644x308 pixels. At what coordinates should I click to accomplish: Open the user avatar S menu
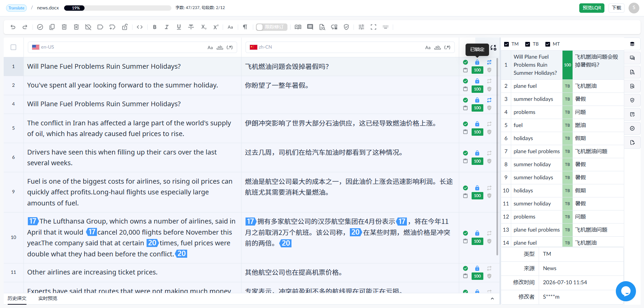[x=634, y=8]
